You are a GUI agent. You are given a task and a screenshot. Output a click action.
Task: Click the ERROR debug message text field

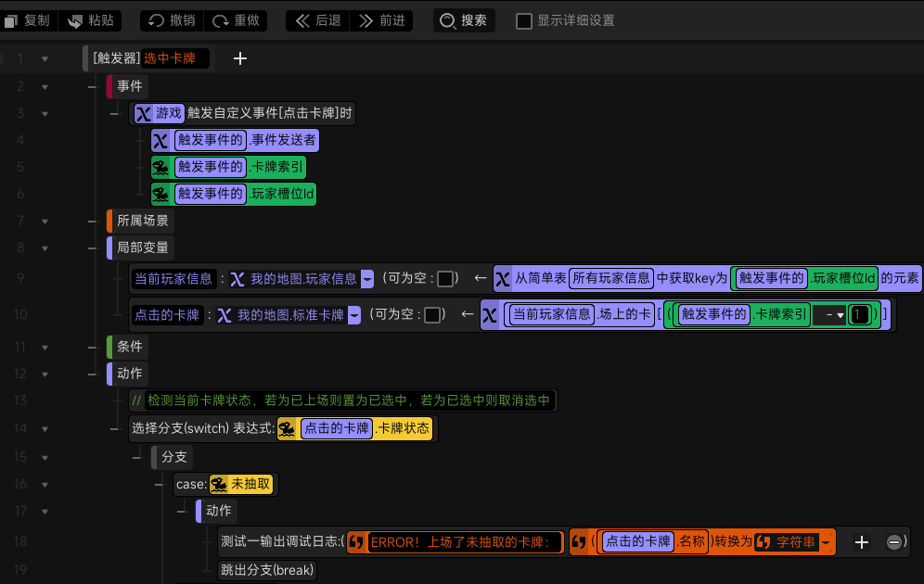[464, 542]
